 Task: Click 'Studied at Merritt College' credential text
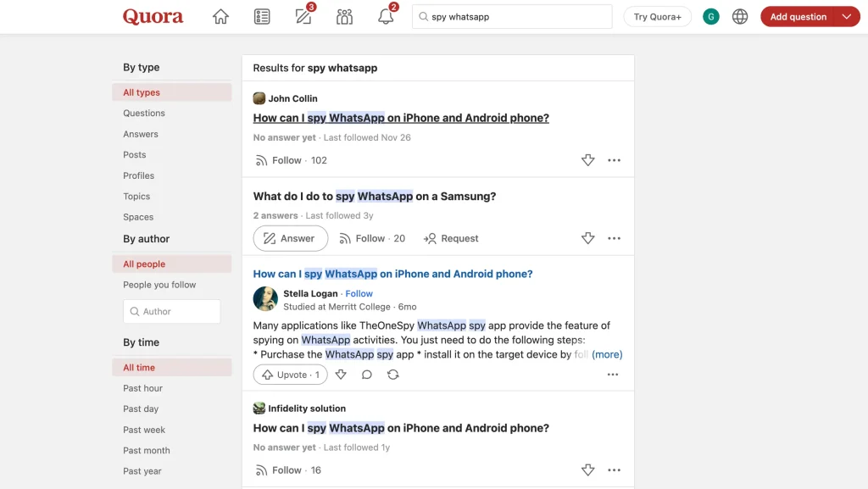(337, 307)
